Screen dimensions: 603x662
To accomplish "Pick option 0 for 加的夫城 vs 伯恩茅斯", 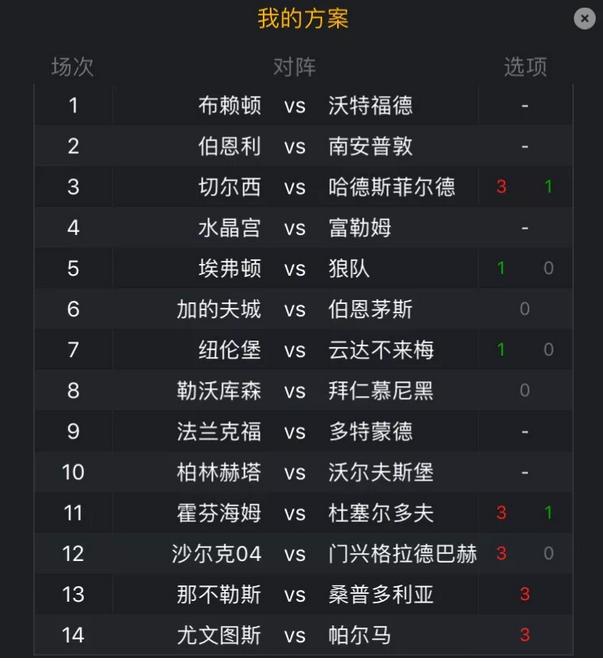I will click(525, 309).
